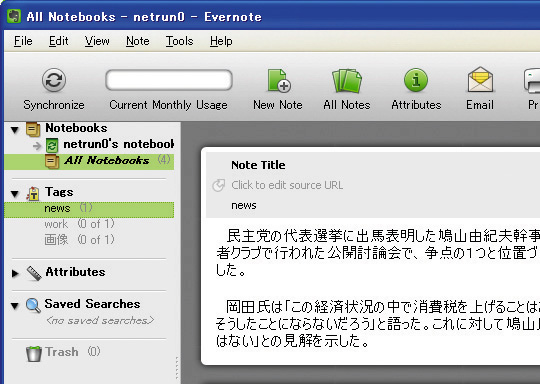The height and width of the screenshot is (384, 540).
Task: Click the source URL globe icon
Action: tap(219, 185)
